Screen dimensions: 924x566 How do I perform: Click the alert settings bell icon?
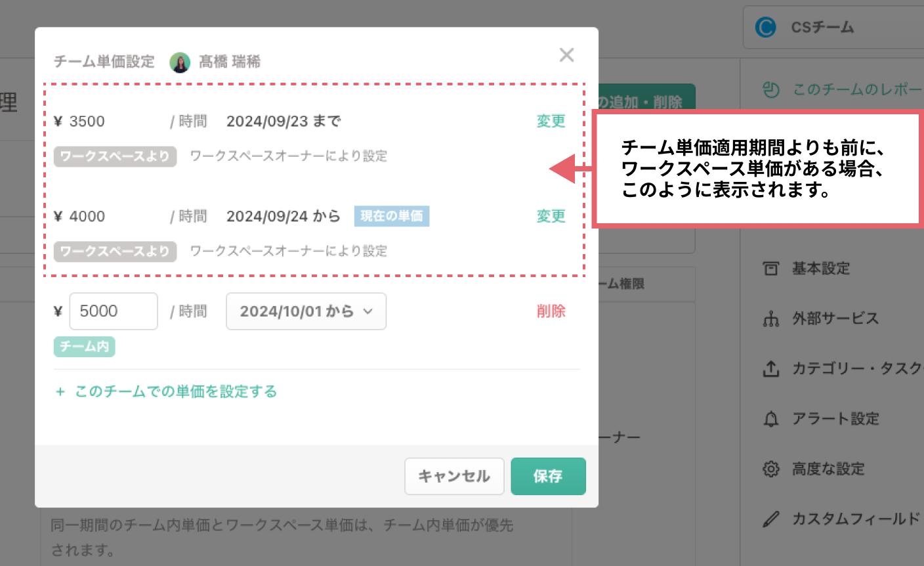tap(771, 419)
